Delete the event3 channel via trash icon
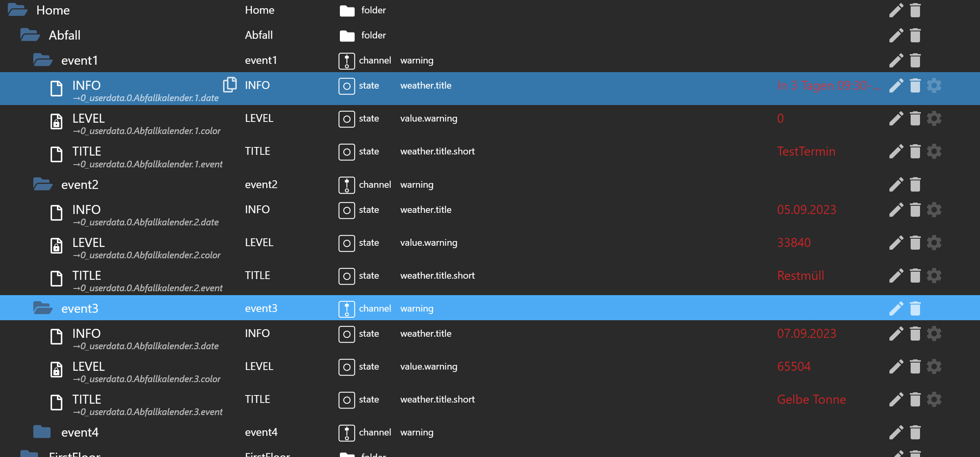The width and height of the screenshot is (980, 457). coord(915,308)
